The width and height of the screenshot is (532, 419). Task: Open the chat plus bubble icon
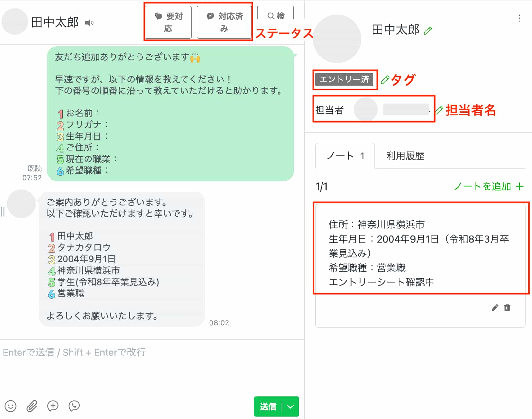[53, 406]
